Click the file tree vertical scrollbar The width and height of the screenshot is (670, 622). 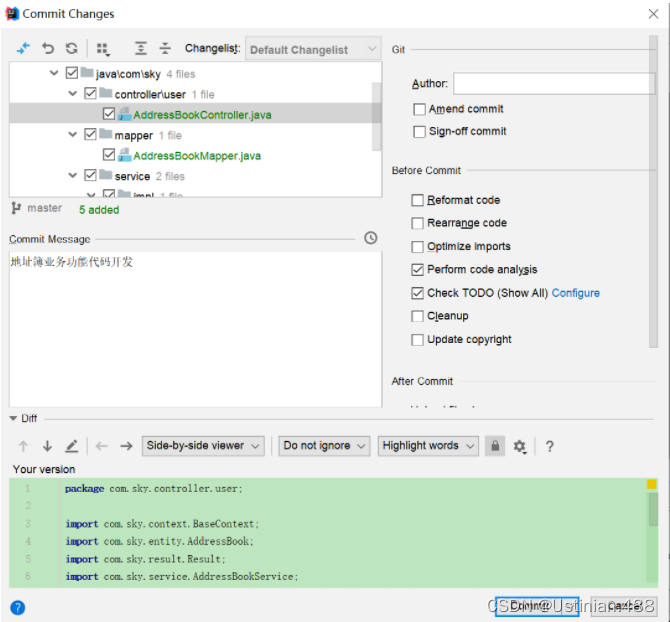click(376, 116)
